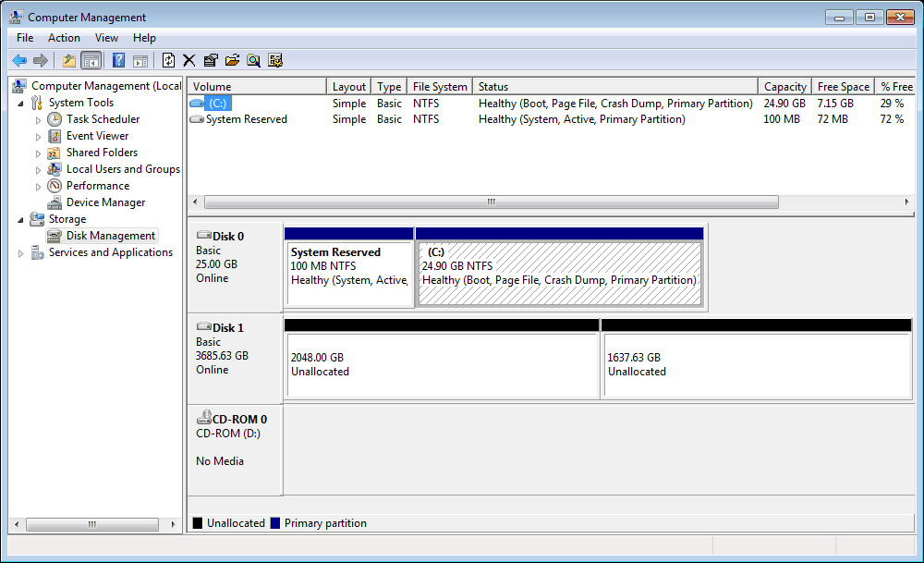The width and height of the screenshot is (924, 563).
Task: Click the open folder toolbar icon
Action: 232,61
